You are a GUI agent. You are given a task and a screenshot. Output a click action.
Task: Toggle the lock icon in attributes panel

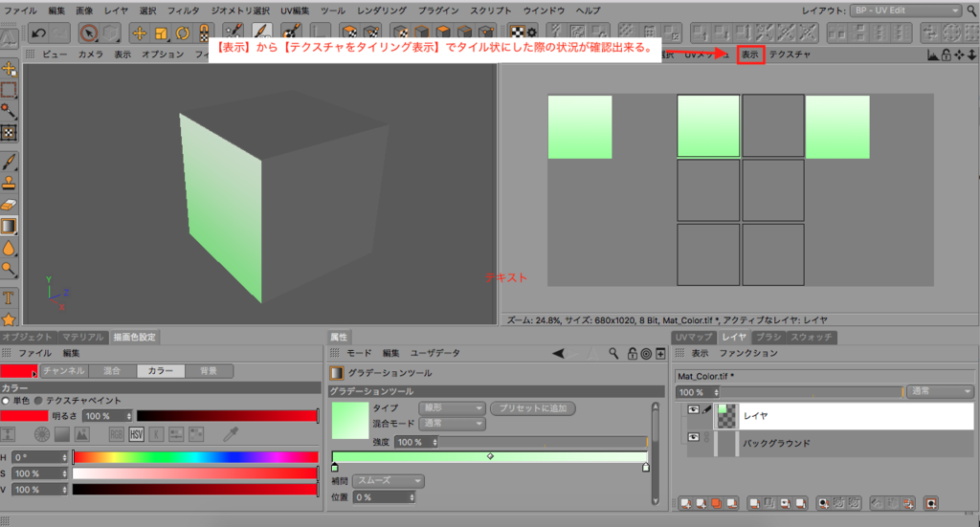632,354
